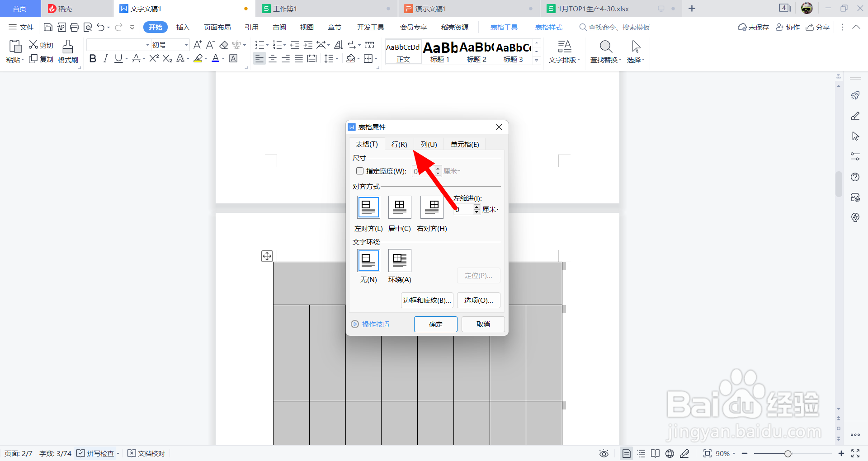Image resolution: width=868 pixels, height=461 pixels.
Task: Switch to the 单元格(E) tab
Action: (465, 144)
